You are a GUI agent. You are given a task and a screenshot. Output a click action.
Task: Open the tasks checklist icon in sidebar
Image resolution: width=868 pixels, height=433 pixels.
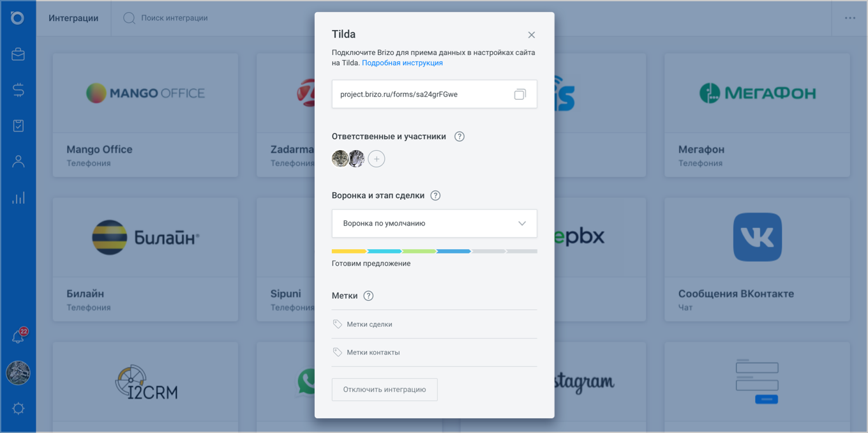tap(18, 126)
